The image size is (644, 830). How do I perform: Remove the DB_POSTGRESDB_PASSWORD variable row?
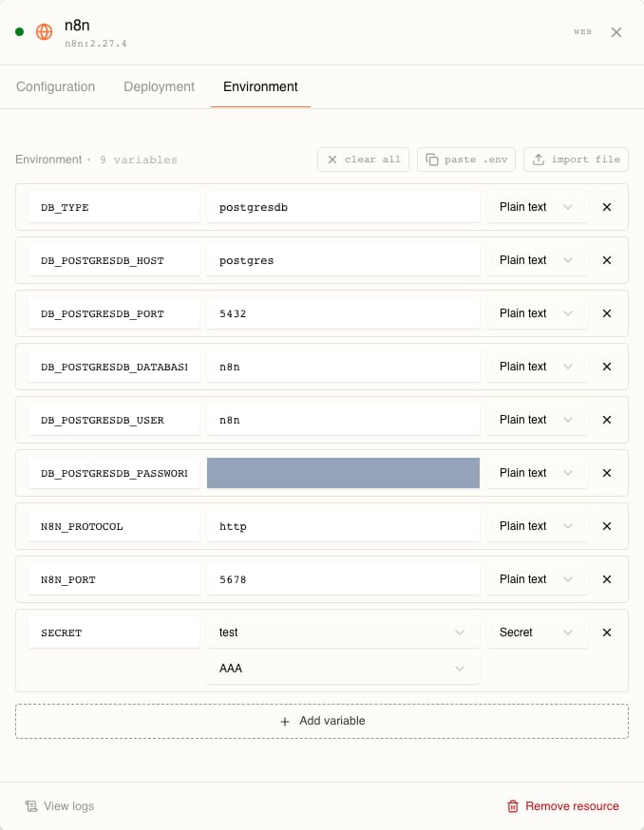[607, 473]
